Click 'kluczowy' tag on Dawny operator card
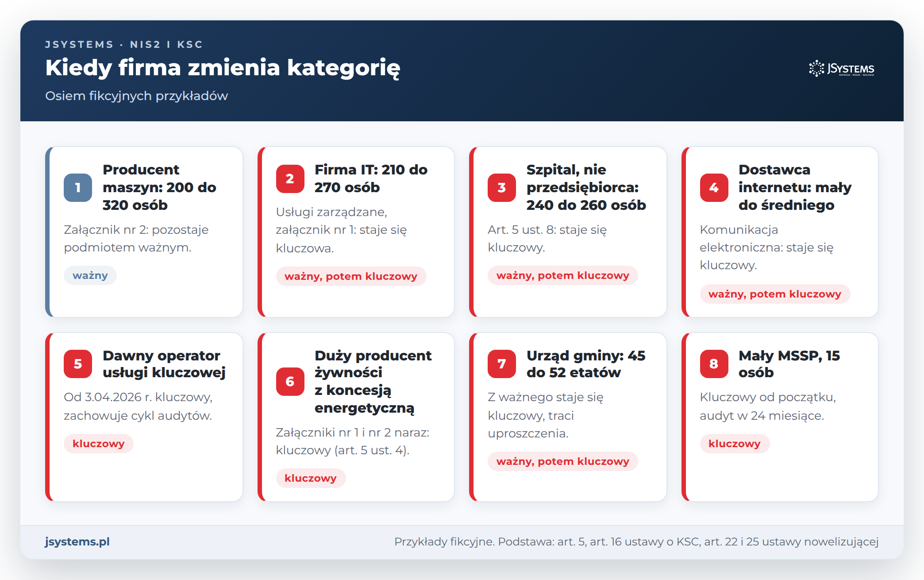Image resolution: width=924 pixels, height=580 pixels. click(99, 444)
